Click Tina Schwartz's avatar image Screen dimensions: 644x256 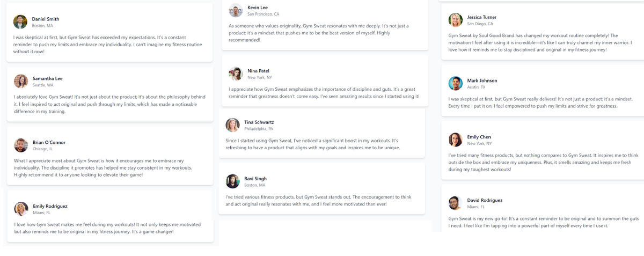[x=232, y=125]
